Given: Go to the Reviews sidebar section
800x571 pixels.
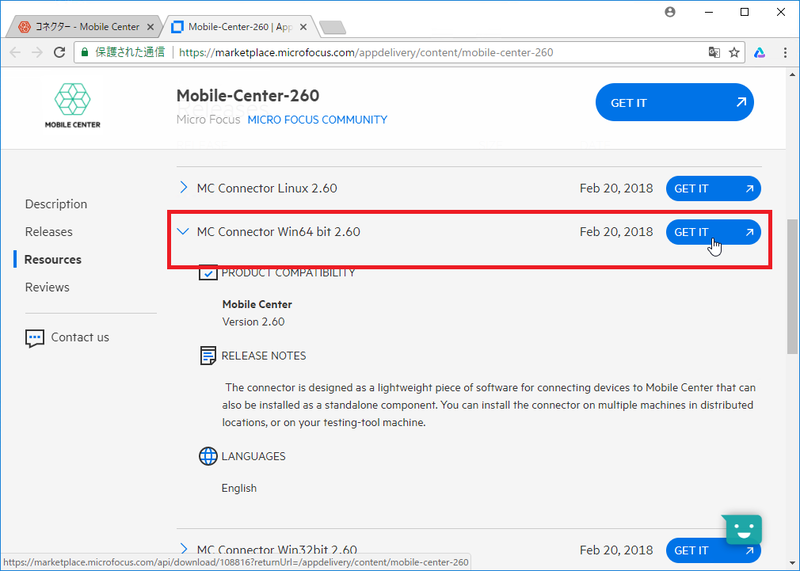Looking at the screenshot, I should tap(47, 287).
